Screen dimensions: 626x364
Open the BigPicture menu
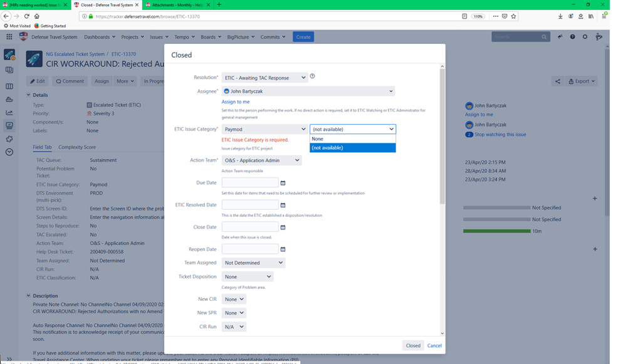pyautogui.click(x=241, y=37)
